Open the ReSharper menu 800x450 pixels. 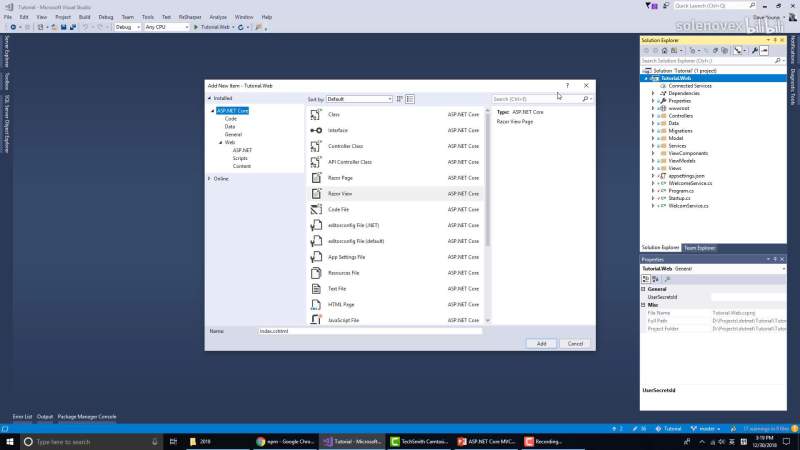point(190,17)
